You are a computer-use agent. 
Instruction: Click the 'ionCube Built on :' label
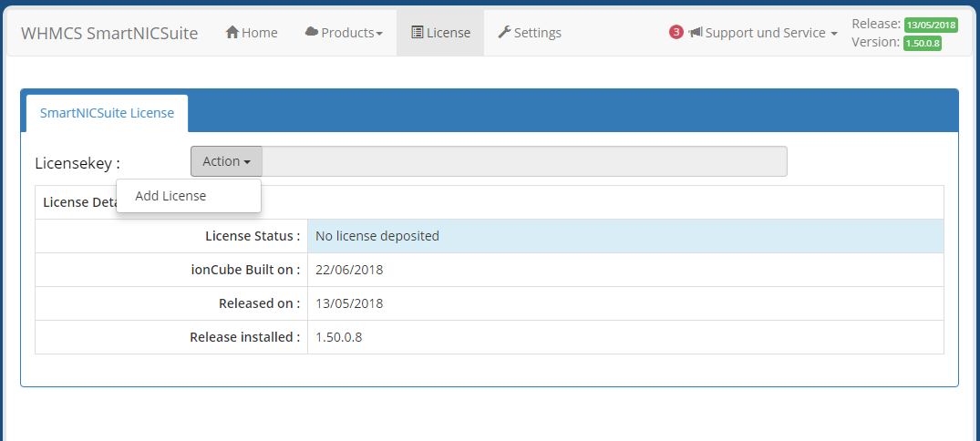245,270
